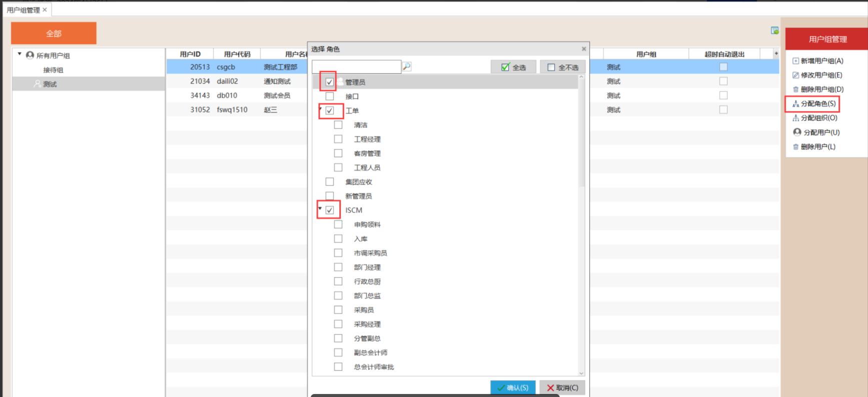
Task: Click the 新增用户组 add icon
Action: click(795, 61)
